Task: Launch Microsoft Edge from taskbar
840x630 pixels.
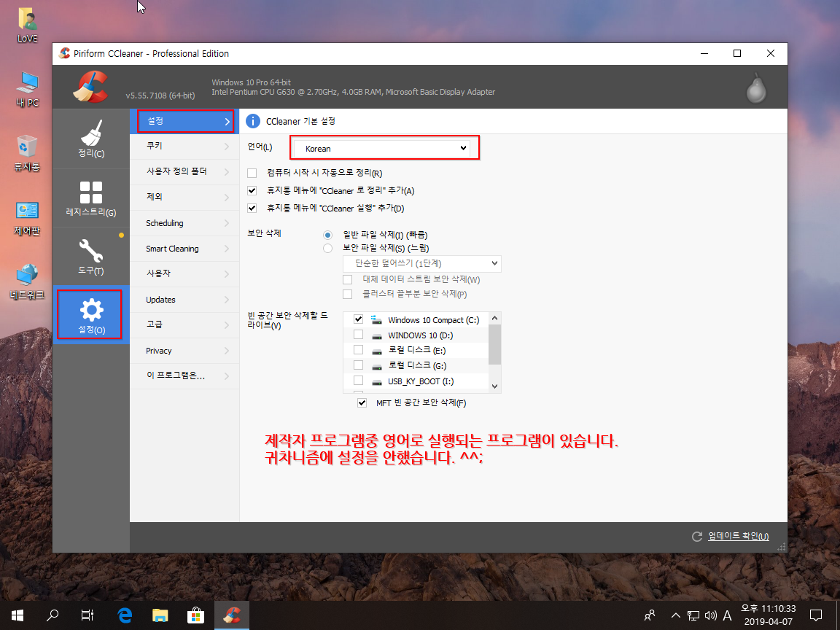Action: click(x=124, y=615)
